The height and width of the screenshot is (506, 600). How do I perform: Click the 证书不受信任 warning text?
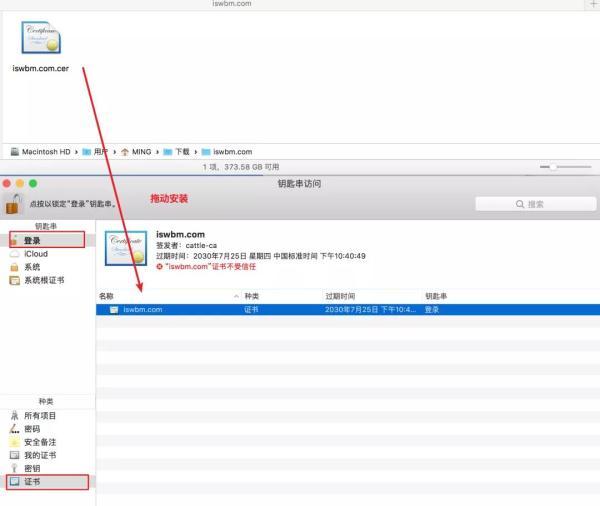[x=210, y=266]
